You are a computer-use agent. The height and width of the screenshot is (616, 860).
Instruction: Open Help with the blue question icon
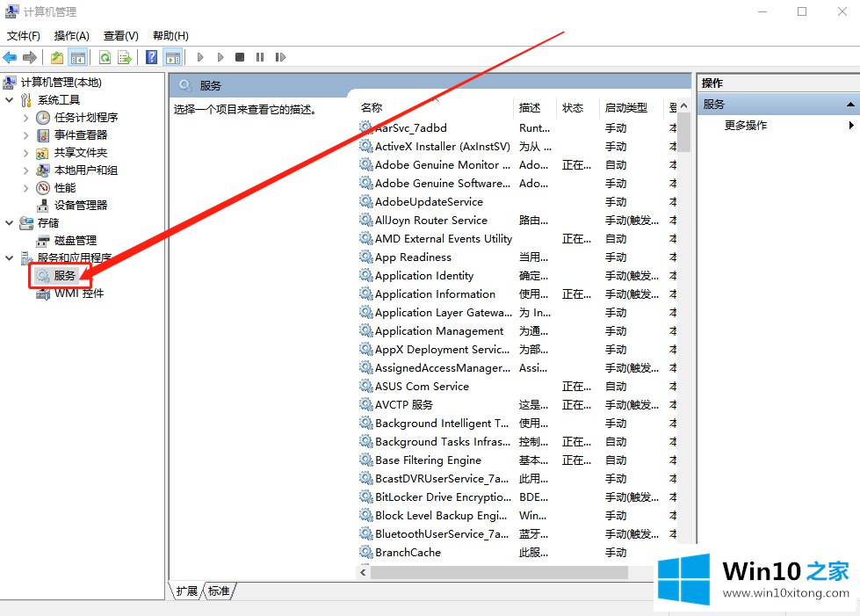point(151,57)
